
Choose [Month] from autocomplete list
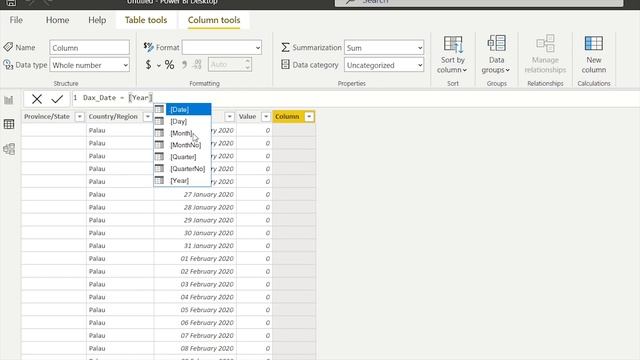tap(182, 133)
